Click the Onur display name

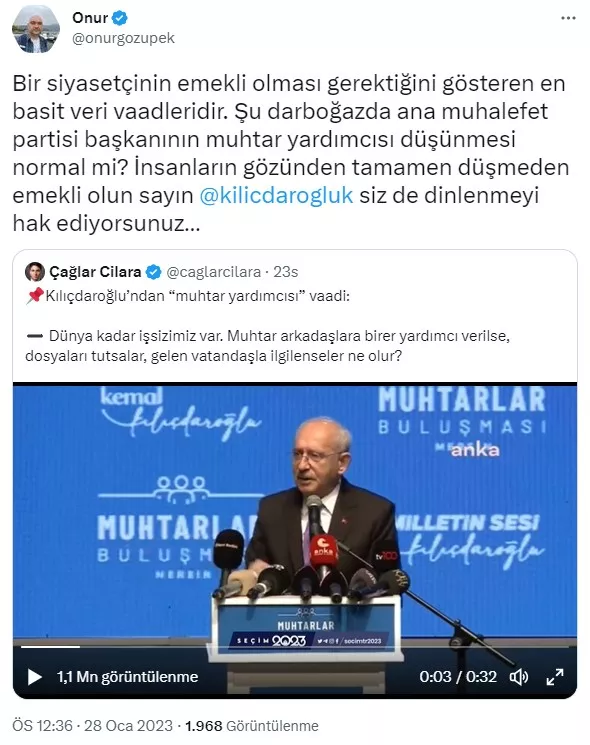pos(90,18)
